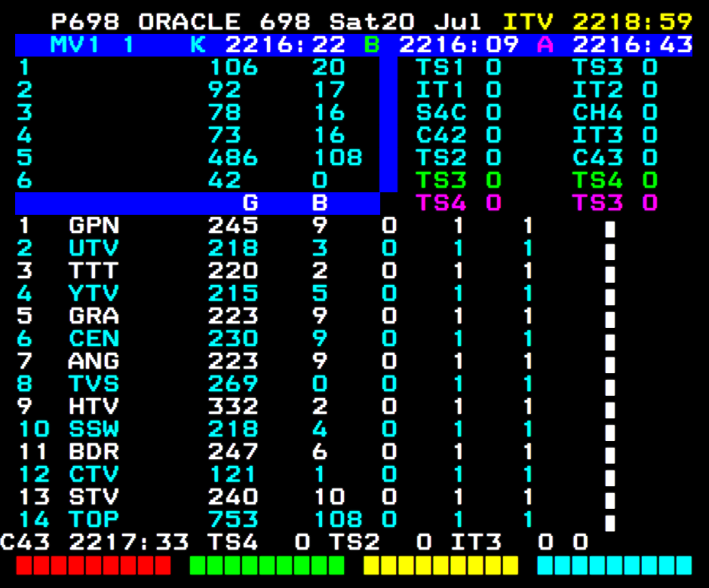Click the UTV region name
The height and width of the screenshot is (588, 709).
click(94, 248)
